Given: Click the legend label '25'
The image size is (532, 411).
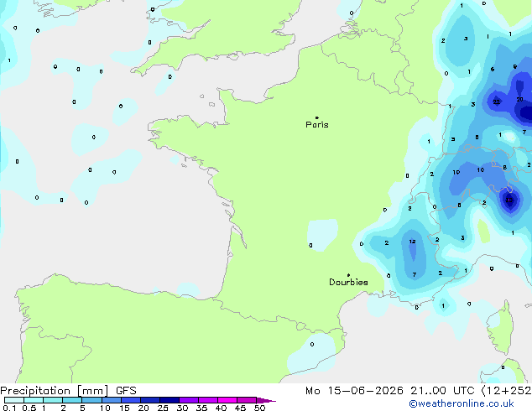Looking at the screenshot, I should coord(163,408).
